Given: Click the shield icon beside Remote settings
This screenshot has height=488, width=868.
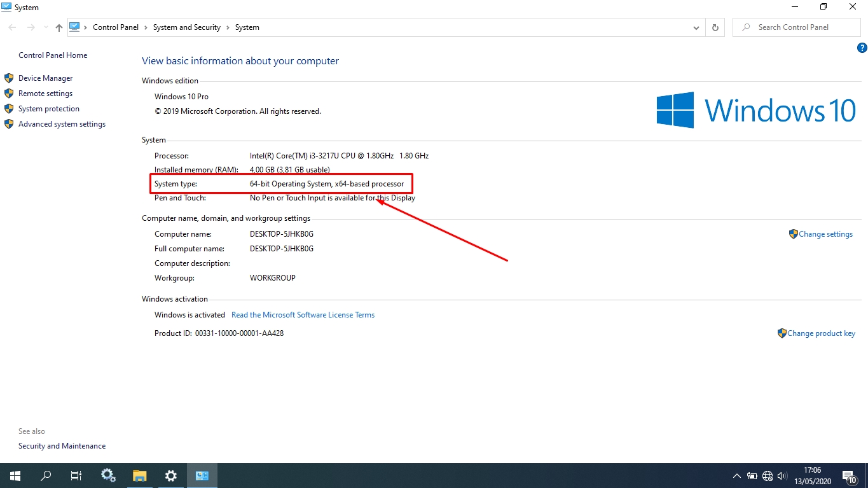Looking at the screenshot, I should (x=9, y=94).
